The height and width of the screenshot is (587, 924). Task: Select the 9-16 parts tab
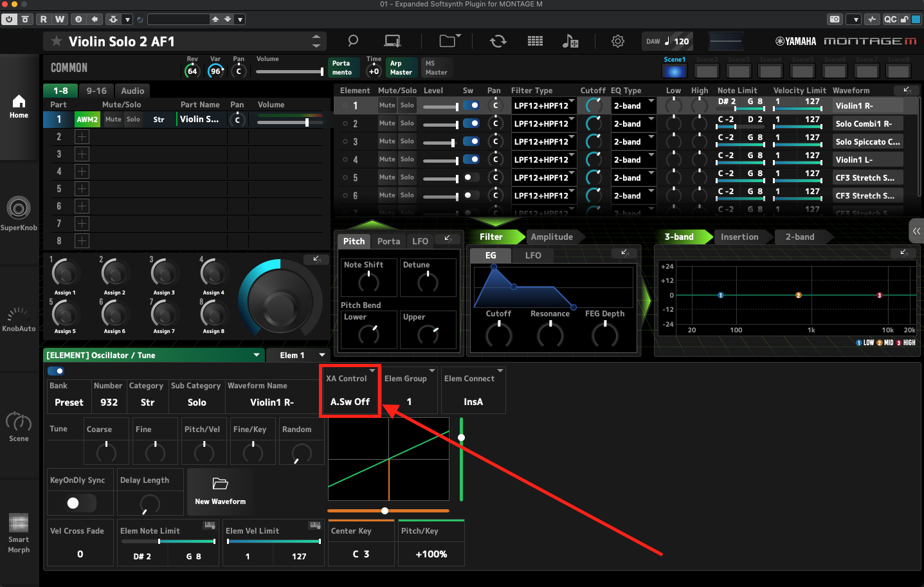point(96,91)
